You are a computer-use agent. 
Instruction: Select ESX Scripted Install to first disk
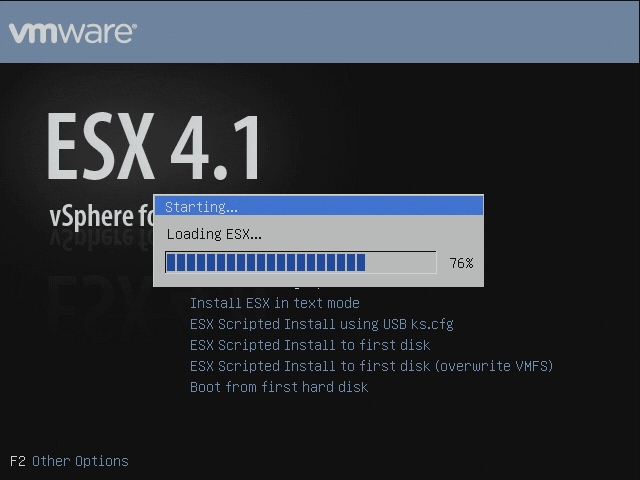pyautogui.click(x=309, y=345)
